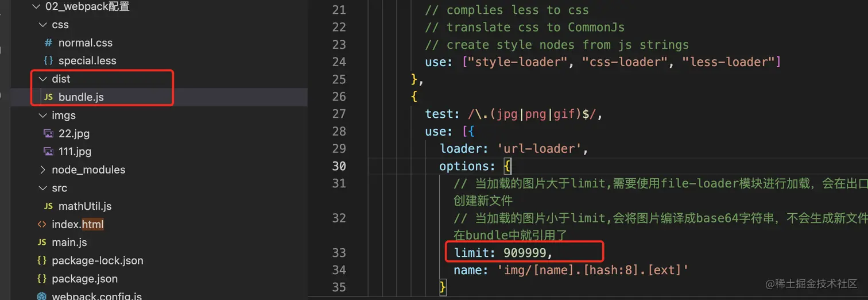Click the test regex /\.(jpg|png|gif)$/

(533, 114)
